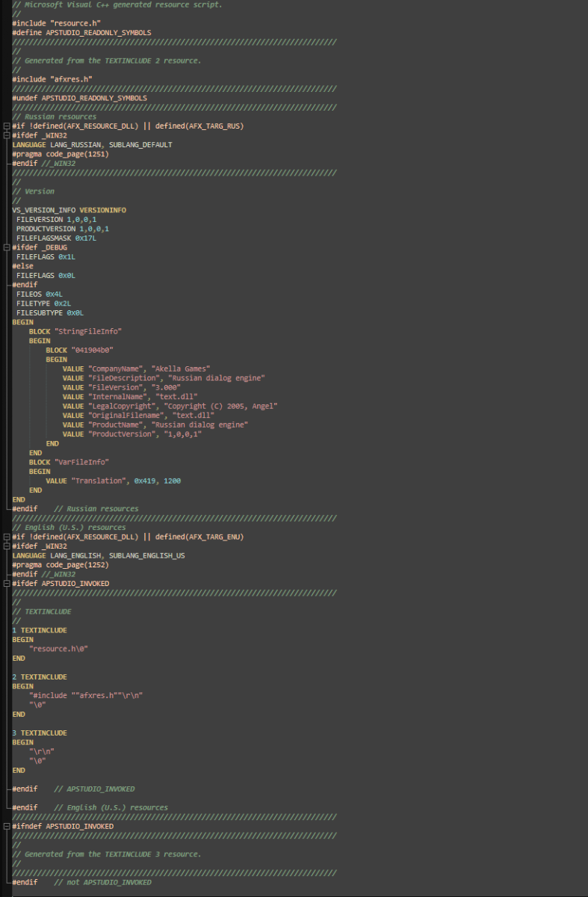Click the "1 TEXTINCLUDE" resource line
Viewport: 588px width, 897px height.
pyautogui.click(x=39, y=630)
